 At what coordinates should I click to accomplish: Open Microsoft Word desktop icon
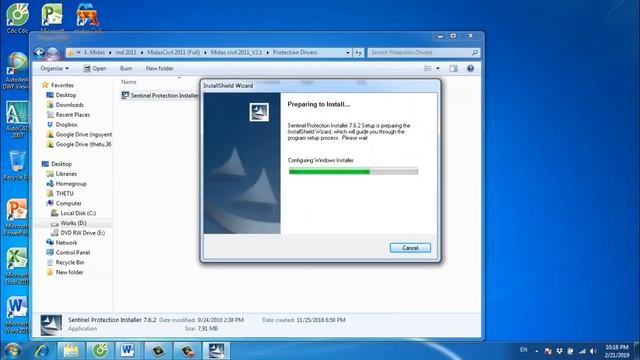point(17,315)
